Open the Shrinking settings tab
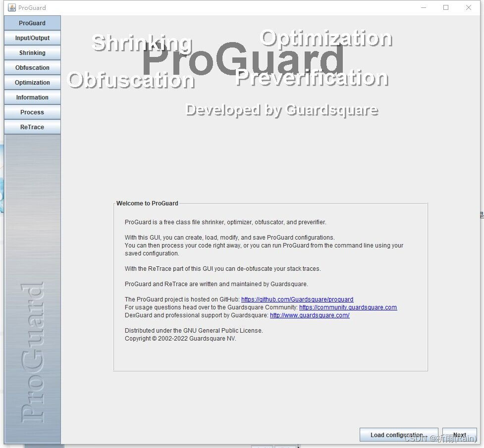The image size is (484, 448). click(x=32, y=53)
